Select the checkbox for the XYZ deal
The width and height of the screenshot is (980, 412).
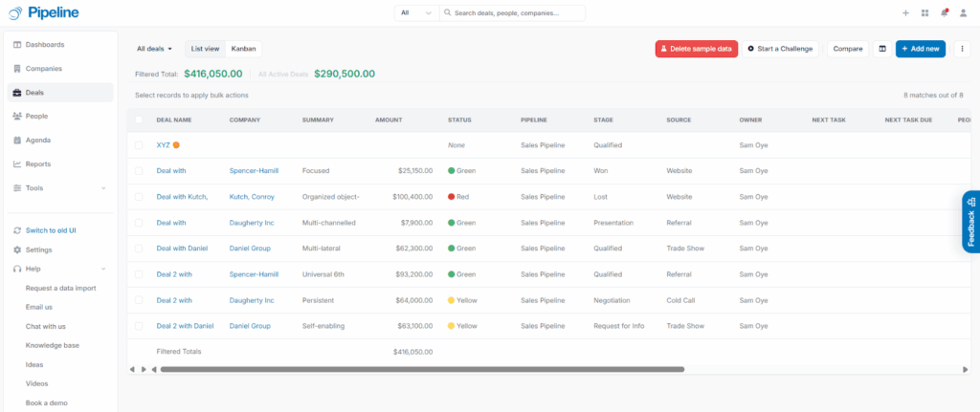pyautogui.click(x=140, y=145)
